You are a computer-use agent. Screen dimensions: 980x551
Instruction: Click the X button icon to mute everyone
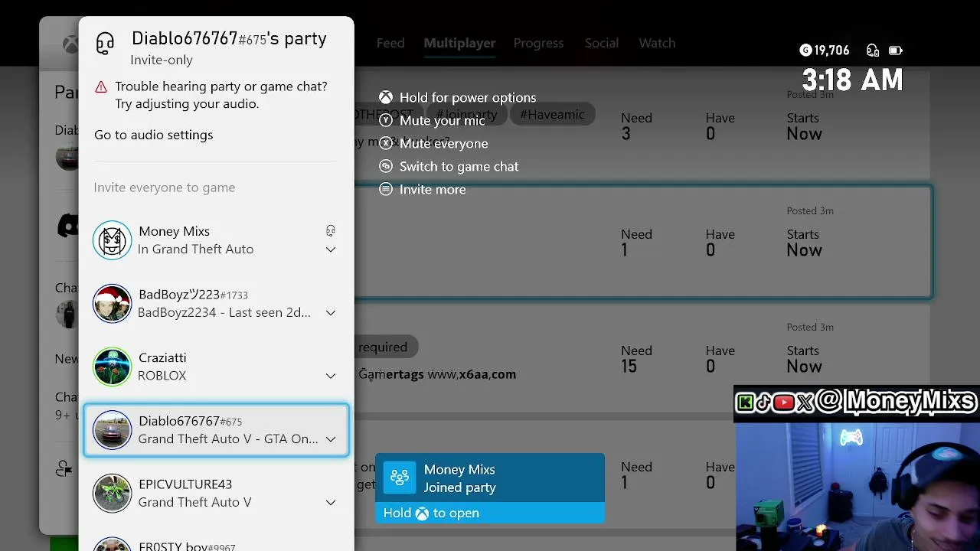click(386, 143)
